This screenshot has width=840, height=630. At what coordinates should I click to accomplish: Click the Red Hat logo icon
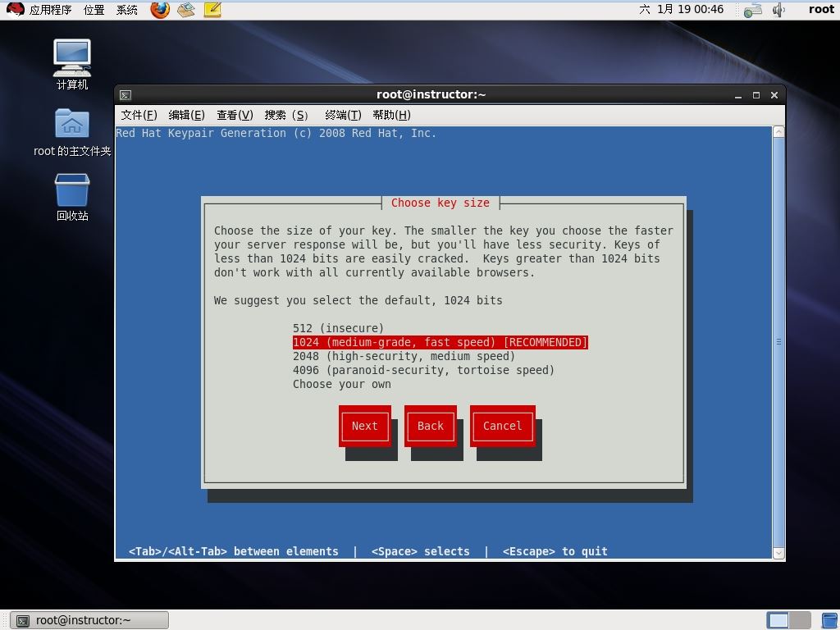15,10
